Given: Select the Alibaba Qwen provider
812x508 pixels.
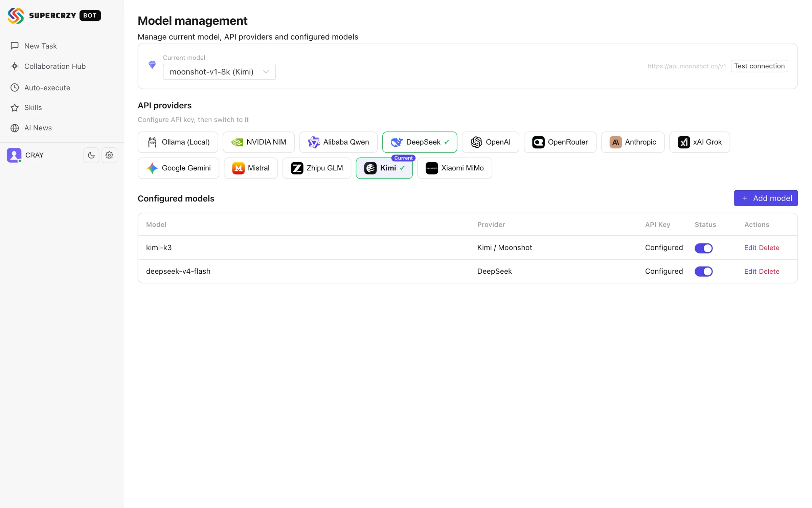Looking at the screenshot, I should pos(338,142).
